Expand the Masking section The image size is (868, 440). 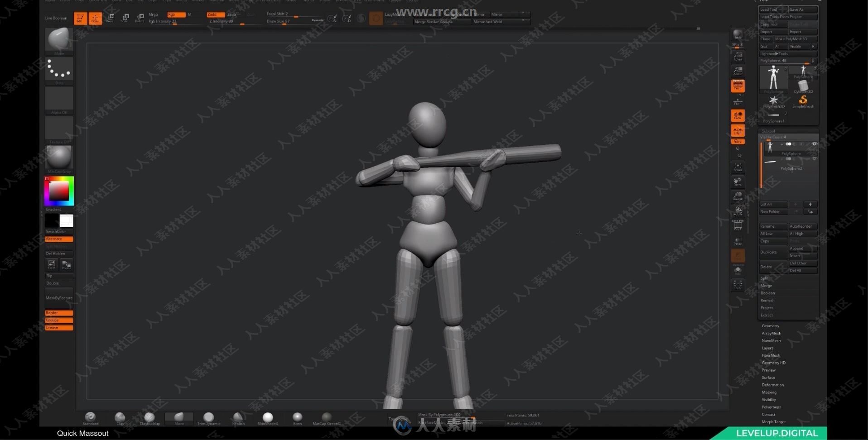point(769,392)
